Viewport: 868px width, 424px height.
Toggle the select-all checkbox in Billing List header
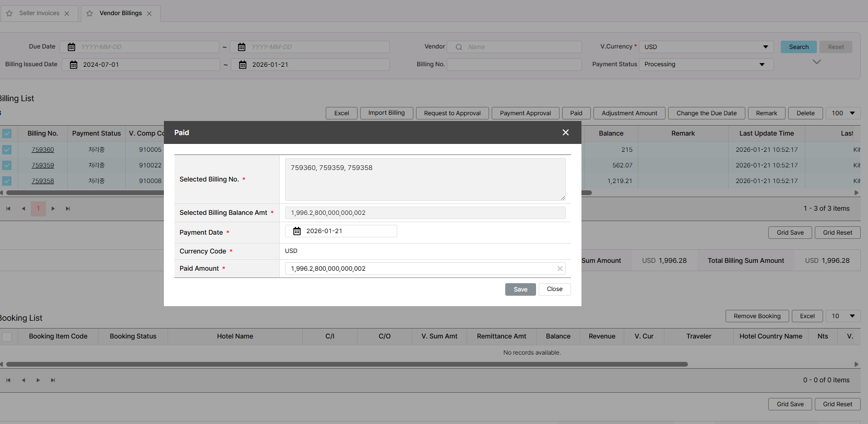click(x=7, y=134)
